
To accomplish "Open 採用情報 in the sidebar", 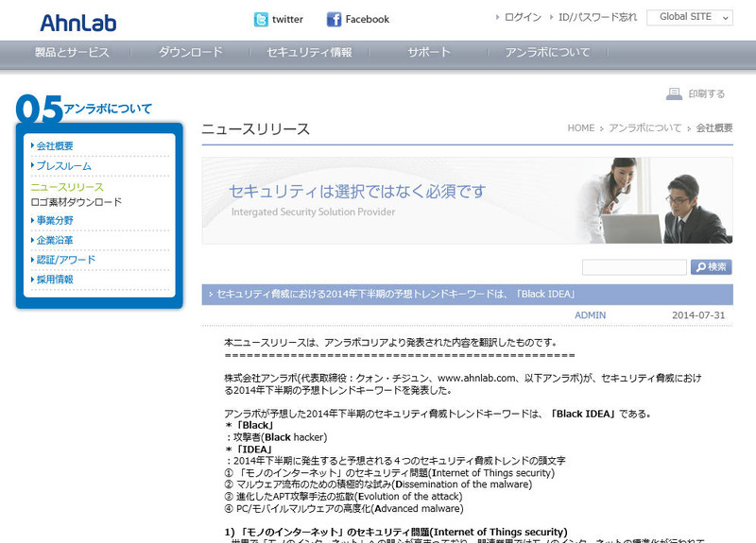I will point(54,280).
